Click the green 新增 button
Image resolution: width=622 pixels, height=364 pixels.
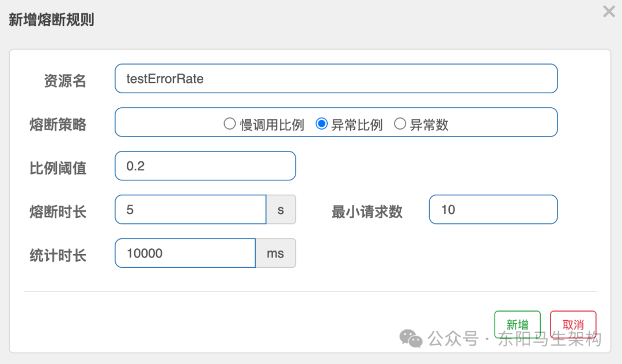pos(517,324)
